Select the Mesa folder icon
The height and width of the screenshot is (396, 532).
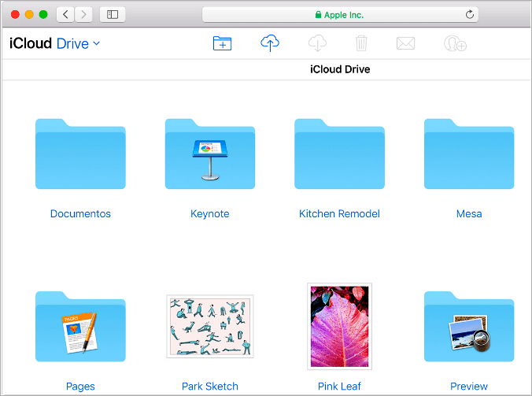tap(469, 154)
